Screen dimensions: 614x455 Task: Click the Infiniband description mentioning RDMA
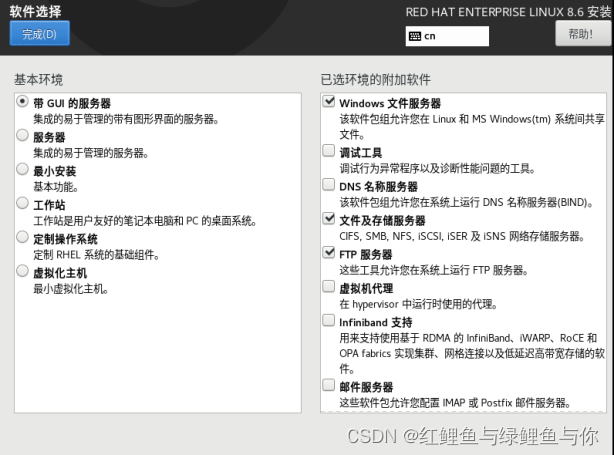click(x=472, y=354)
